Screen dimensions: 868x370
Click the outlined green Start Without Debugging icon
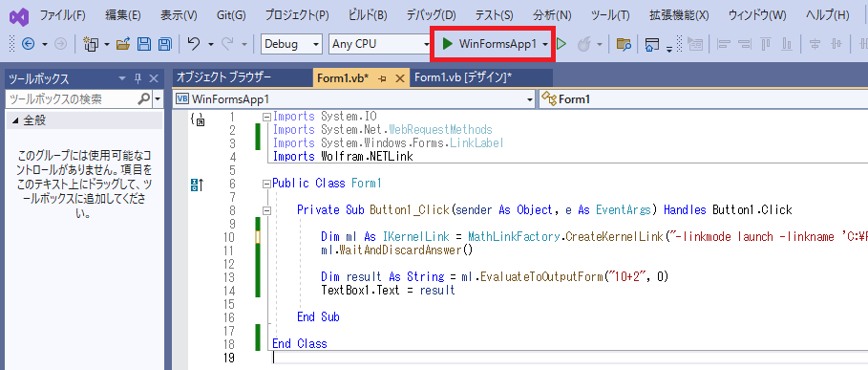tap(561, 44)
